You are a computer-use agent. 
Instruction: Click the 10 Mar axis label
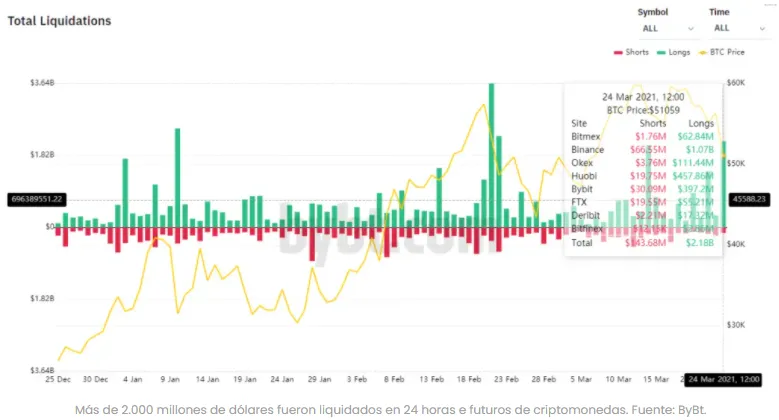tap(618, 379)
